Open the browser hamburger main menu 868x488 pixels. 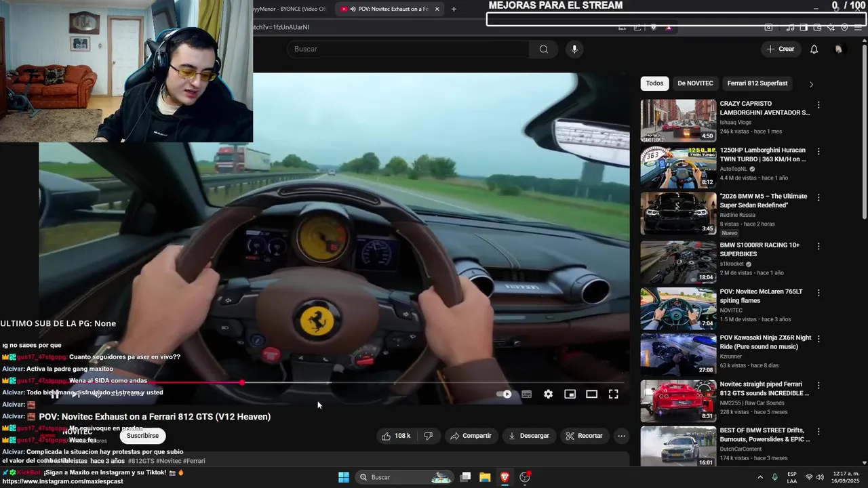tap(859, 28)
